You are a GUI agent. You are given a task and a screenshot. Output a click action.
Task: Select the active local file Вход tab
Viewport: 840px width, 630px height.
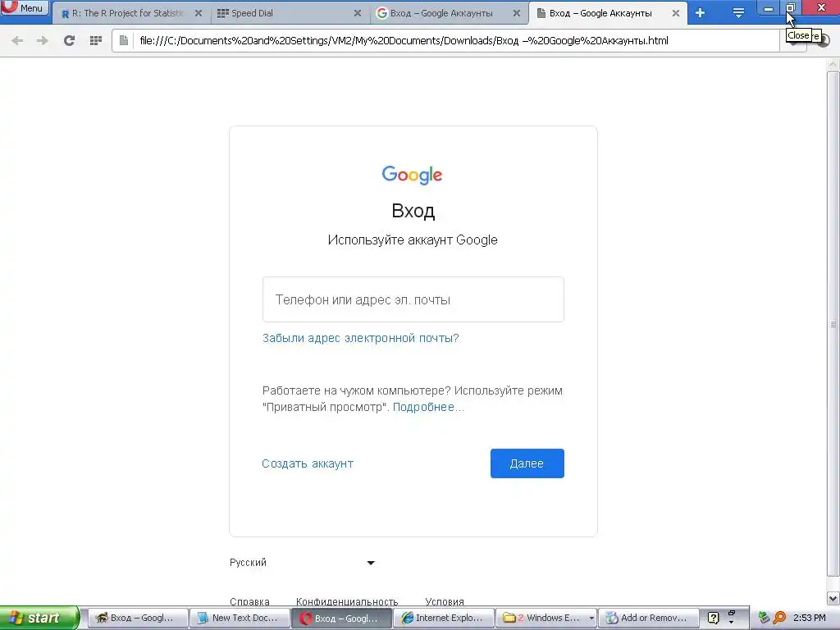point(608,13)
